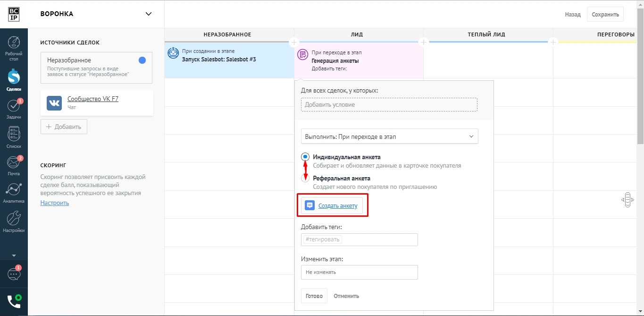Expand the ВОРОНКА pipeline dropdown

coord(149,14)
